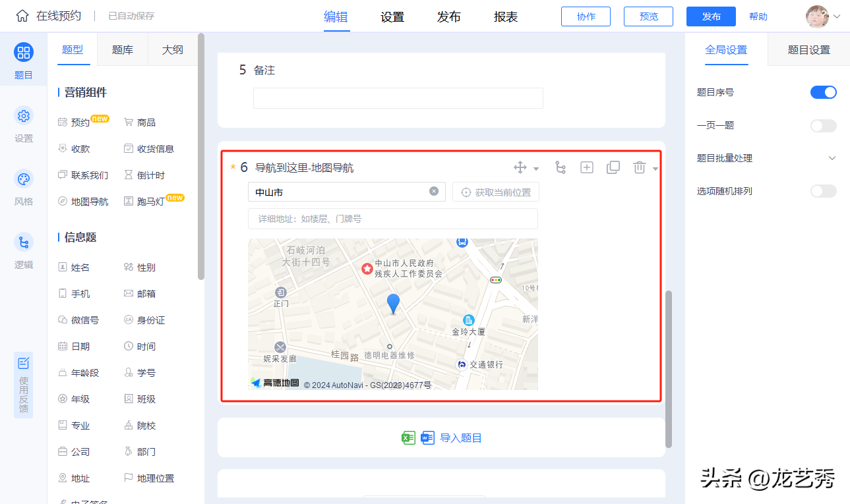Clear the 中山市 location search text
This screenshot has height=504, width=850.
click(434, 192)
